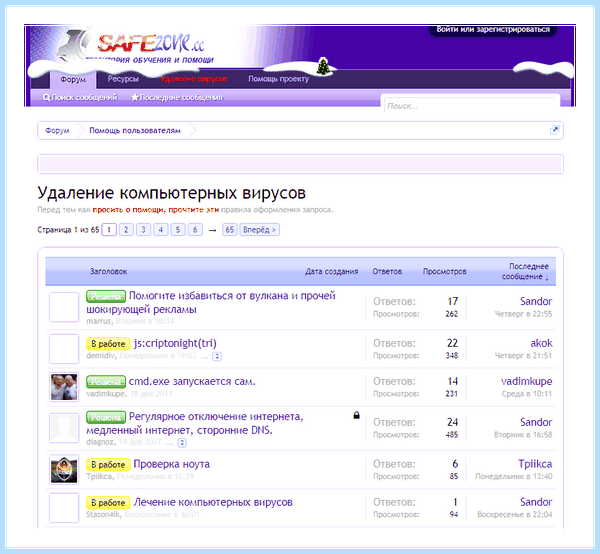Open thread Лечение компьютерных вирусов
The width and height of the screenshot is (600, 554).
click(213, 502)
